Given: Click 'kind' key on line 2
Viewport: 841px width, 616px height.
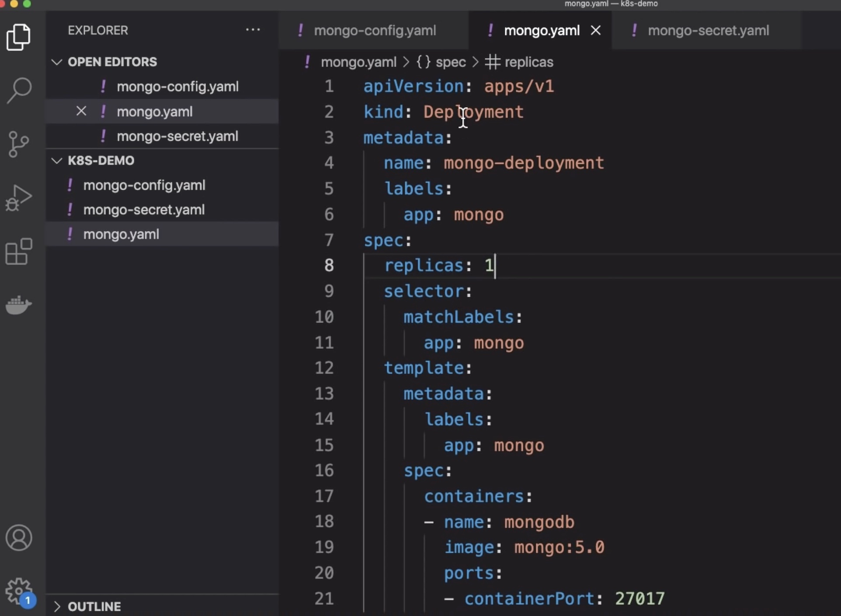Looking at the screenshot, I should coord(383,112).
